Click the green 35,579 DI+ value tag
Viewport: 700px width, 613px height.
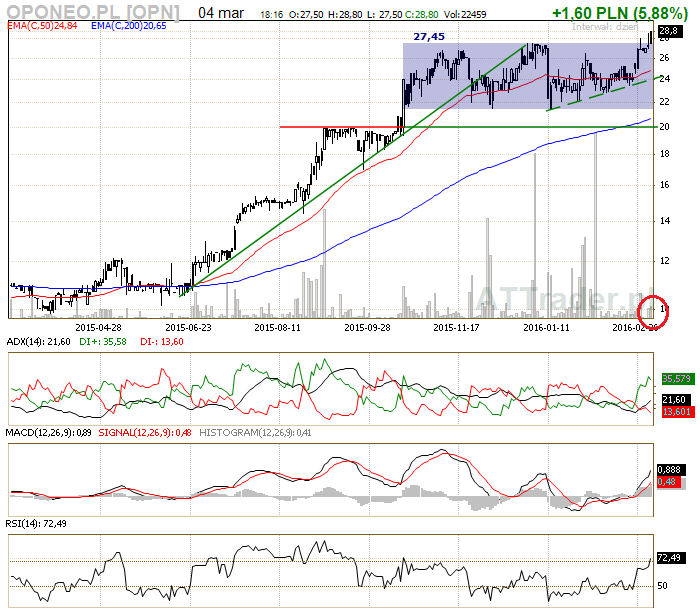tap(678, 379)
